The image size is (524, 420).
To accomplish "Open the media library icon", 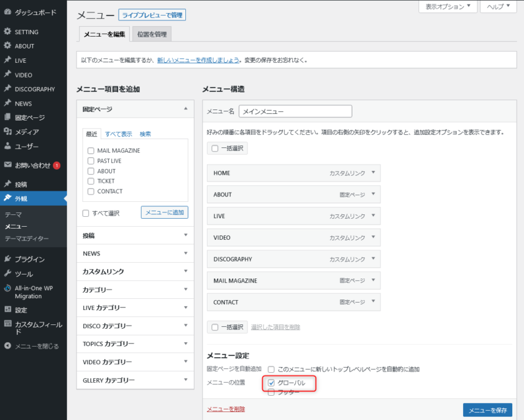I will 8,132.
